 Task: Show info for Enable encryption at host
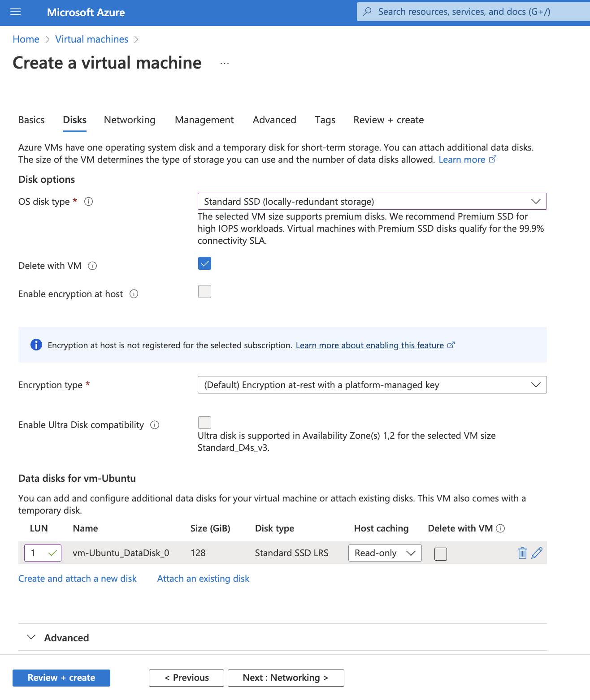coord(134,294)
